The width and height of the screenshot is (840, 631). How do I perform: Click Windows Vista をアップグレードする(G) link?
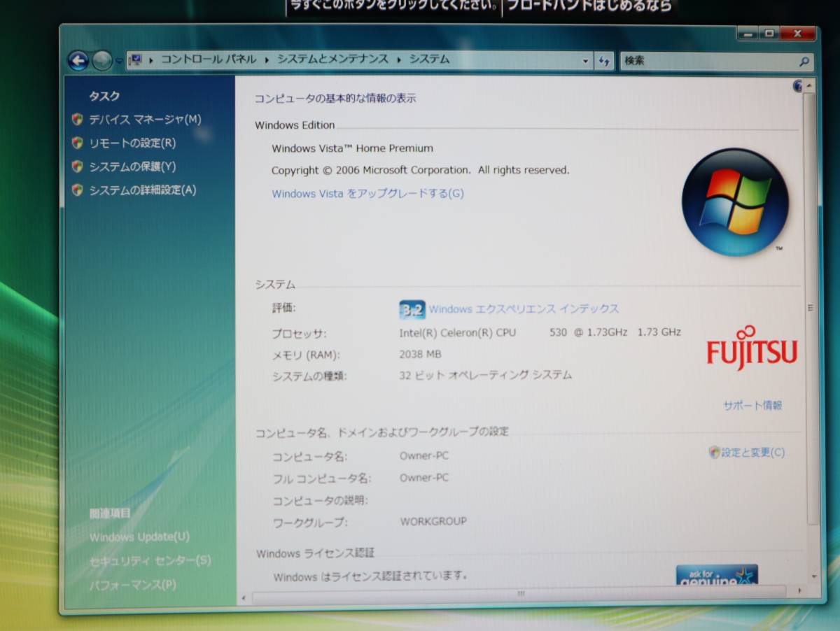[x=367, y=194]
